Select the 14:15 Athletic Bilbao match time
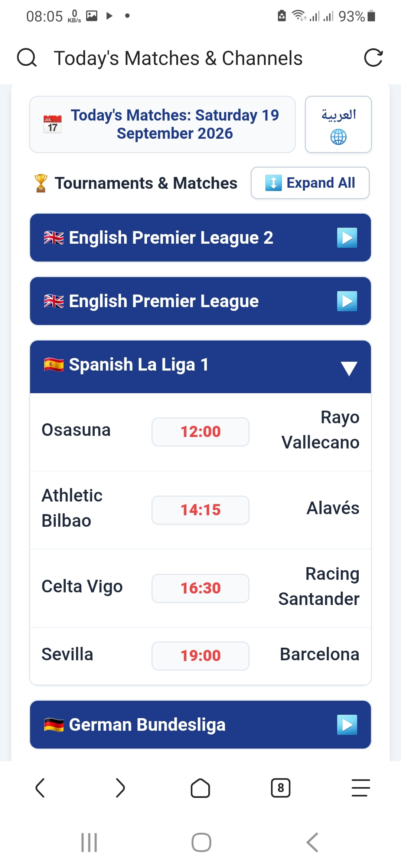The width and height of the screenshot is (401, 868). (200, 510)
